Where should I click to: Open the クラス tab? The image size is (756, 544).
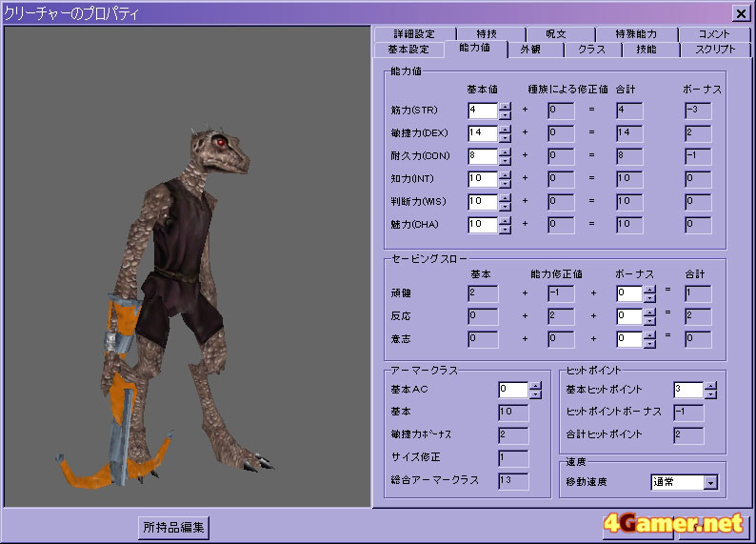[x=591, y=50]
